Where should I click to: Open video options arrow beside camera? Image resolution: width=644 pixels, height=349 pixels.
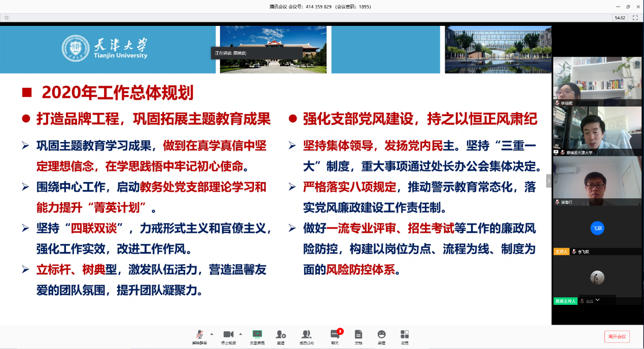pyautogui.click(x=240, y=334)
